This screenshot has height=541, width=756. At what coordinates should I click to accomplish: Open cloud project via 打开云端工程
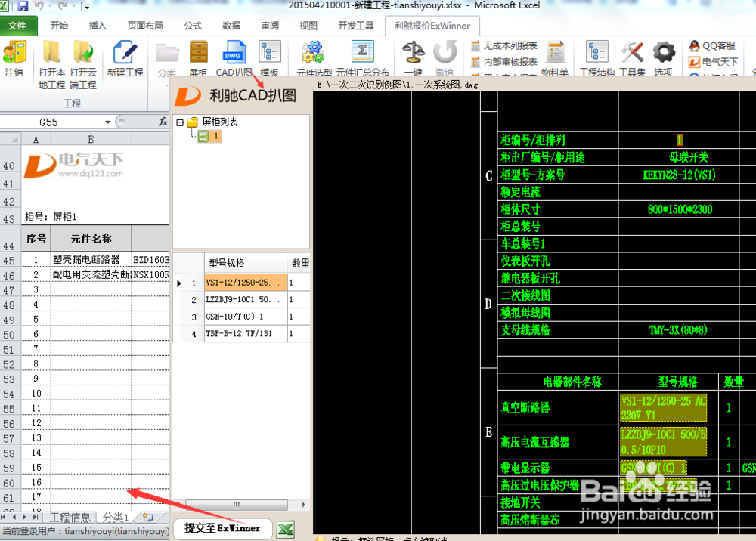(x=83, y=64)
